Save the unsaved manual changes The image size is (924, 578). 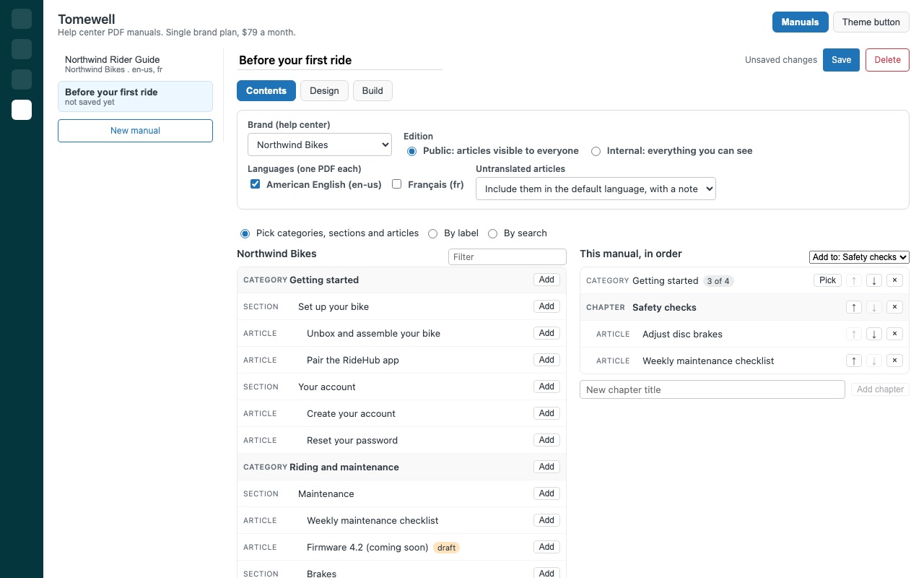pyautogui.click(x=841, y=60)
